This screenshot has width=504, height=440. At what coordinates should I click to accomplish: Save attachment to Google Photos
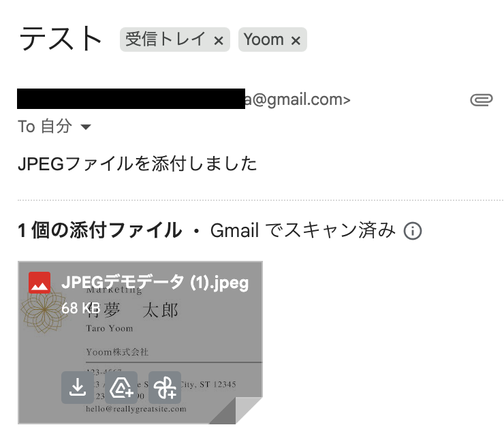pyautogui.click(x=165, y=388)
